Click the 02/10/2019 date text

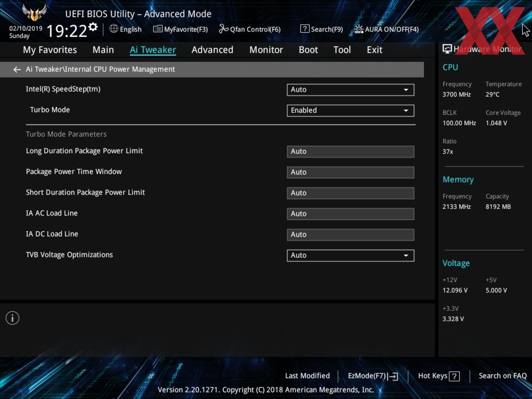[x=26, y=29]
